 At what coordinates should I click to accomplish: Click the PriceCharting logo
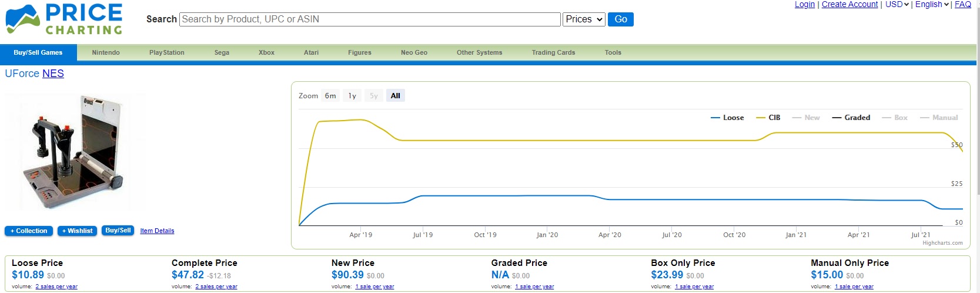tap(64, 19)
